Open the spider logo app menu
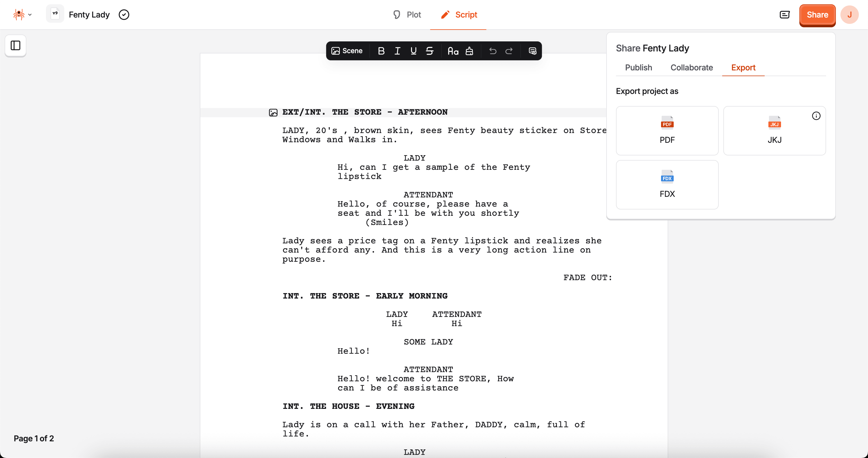The height and width of the screenshot is (458, 868). 22,14
